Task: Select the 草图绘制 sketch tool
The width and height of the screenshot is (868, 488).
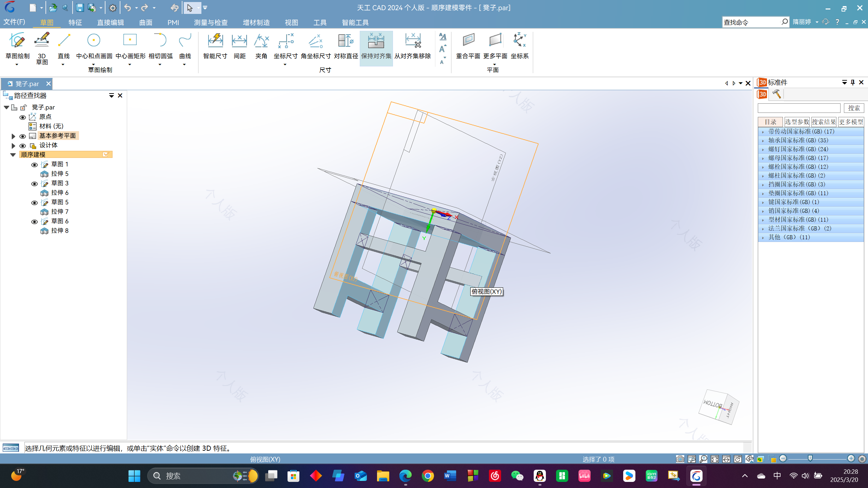Action: click(18, 46)
